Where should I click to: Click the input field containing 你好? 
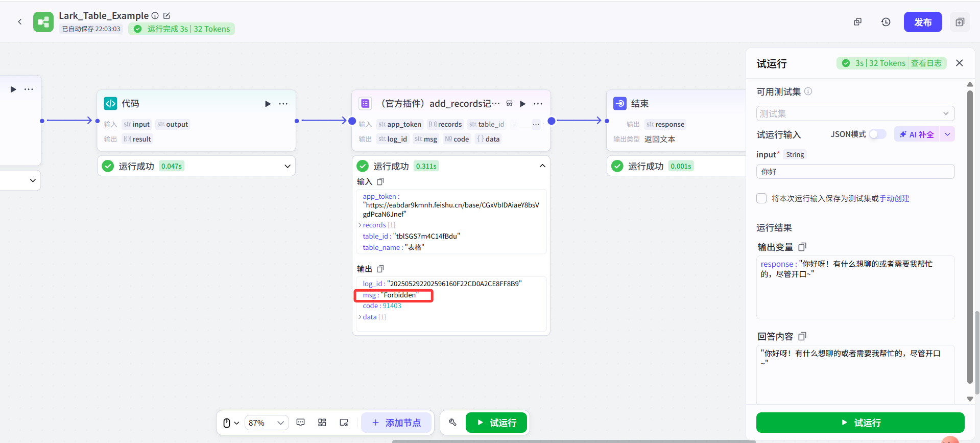[855, 172]
